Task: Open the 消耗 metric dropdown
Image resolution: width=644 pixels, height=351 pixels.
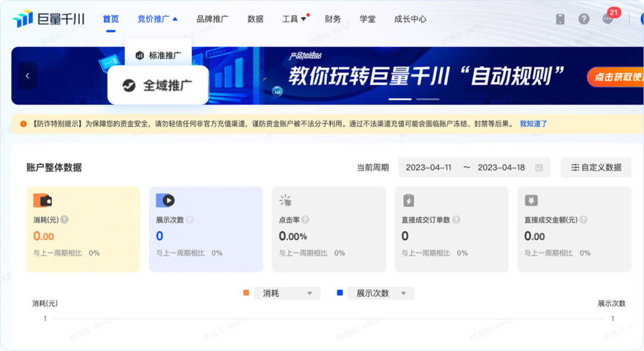Action: pos(287,293)
